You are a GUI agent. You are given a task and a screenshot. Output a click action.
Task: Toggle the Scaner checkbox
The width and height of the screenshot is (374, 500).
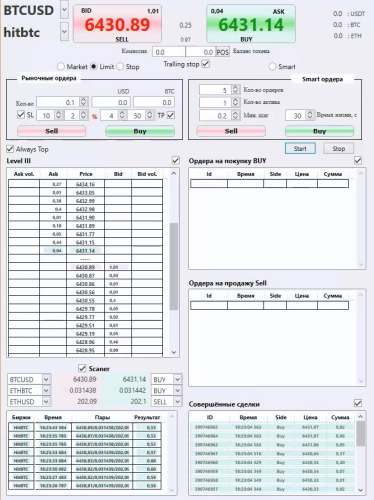point(82,368)
